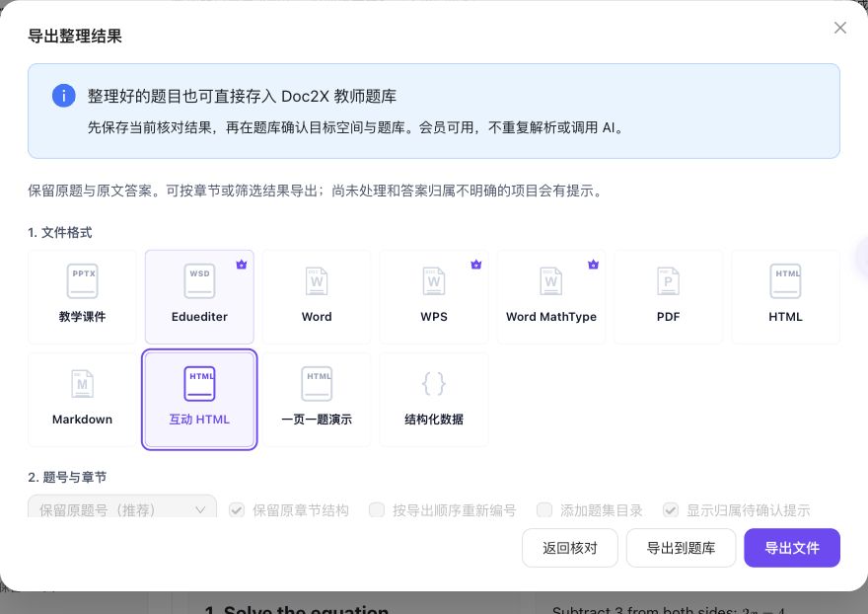868x614 pixels.
Task: Click the 导出整理结果 dialog title
Action: click(75, 37)
